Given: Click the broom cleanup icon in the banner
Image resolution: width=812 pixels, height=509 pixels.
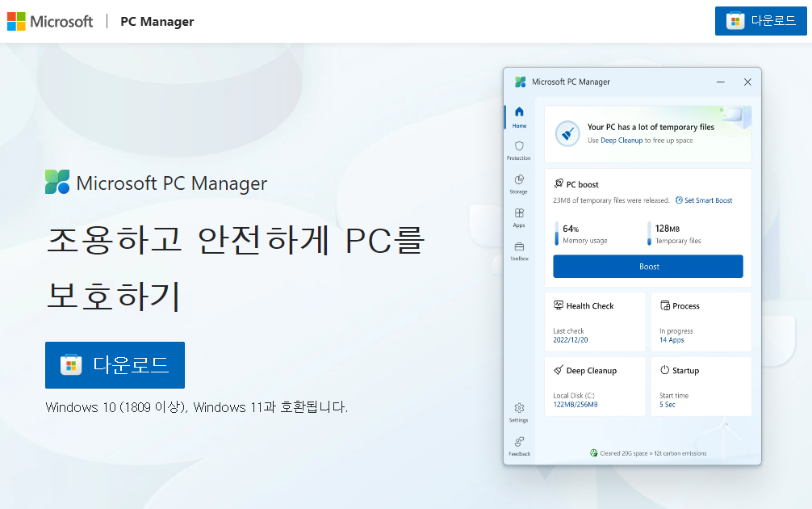Looking at the screenshot, I should [567, 133].
